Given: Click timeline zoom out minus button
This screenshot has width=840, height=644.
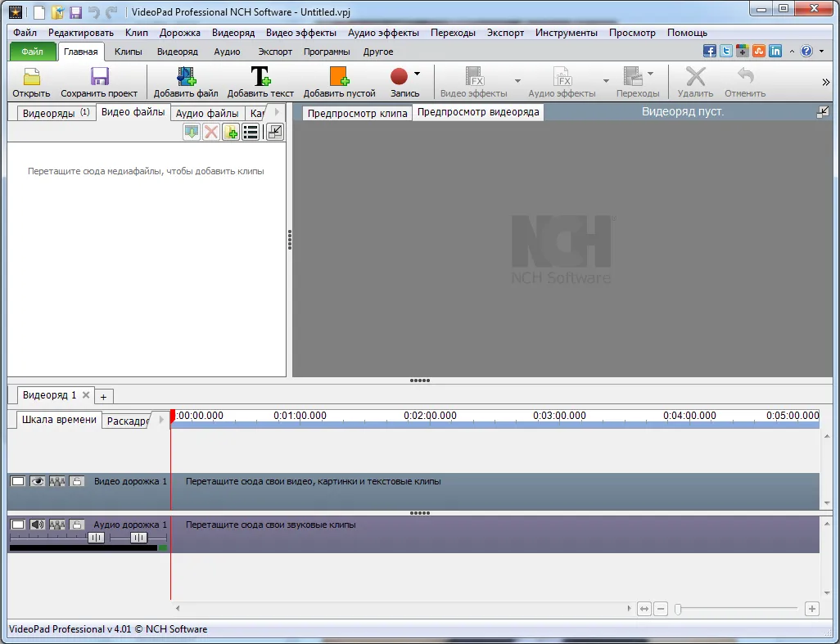Looking at the screenshot, I should click(661, 609).
